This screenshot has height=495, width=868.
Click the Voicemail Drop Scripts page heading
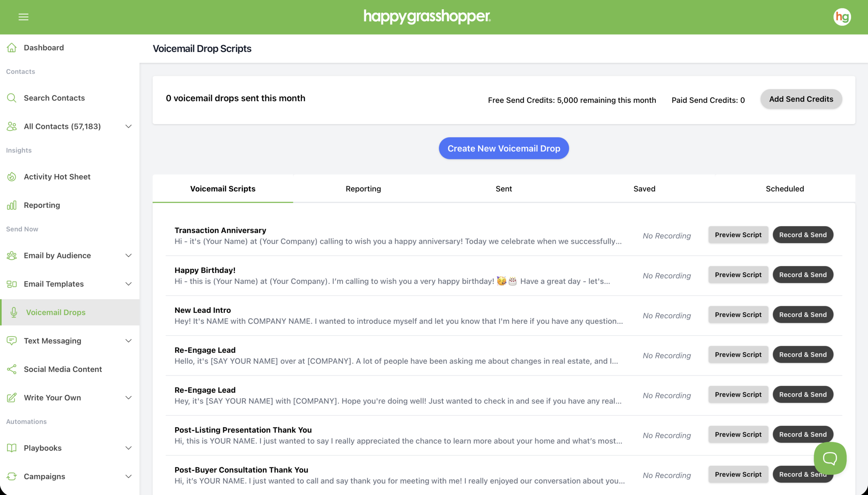202,48
